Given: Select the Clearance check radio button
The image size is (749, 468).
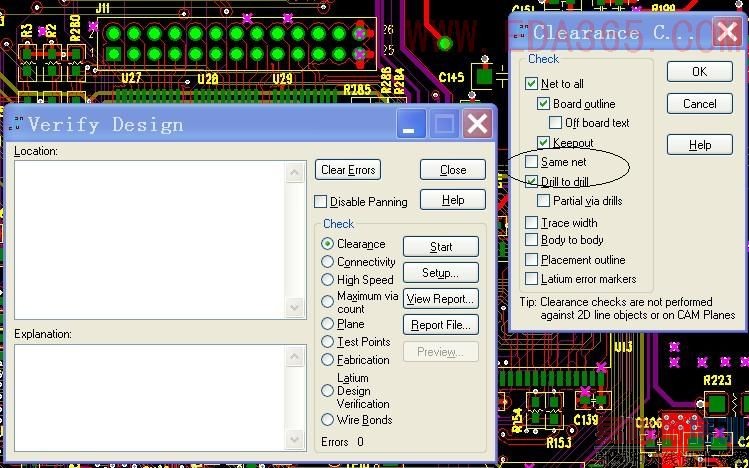Looking at the screenshot, I should click(x=327, y=244).
